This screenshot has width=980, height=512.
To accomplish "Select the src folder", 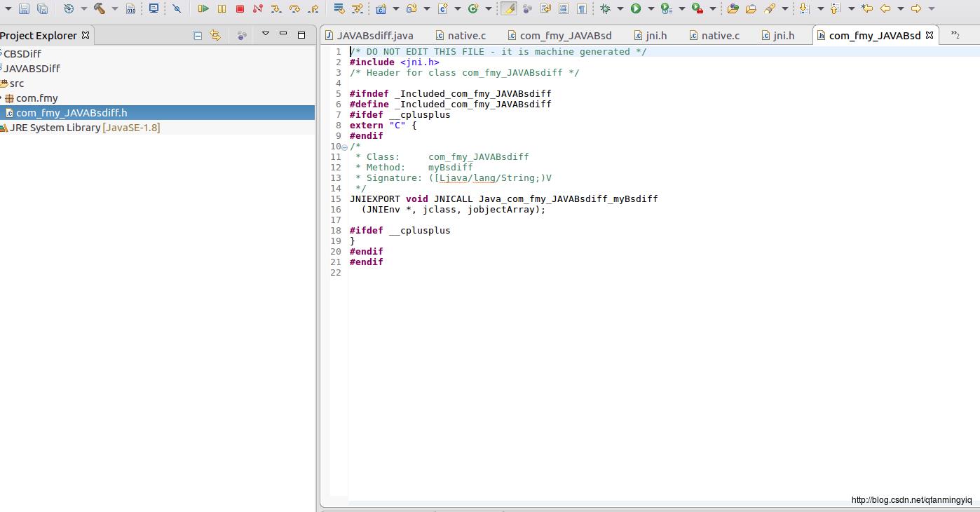I will pos(17,83).
